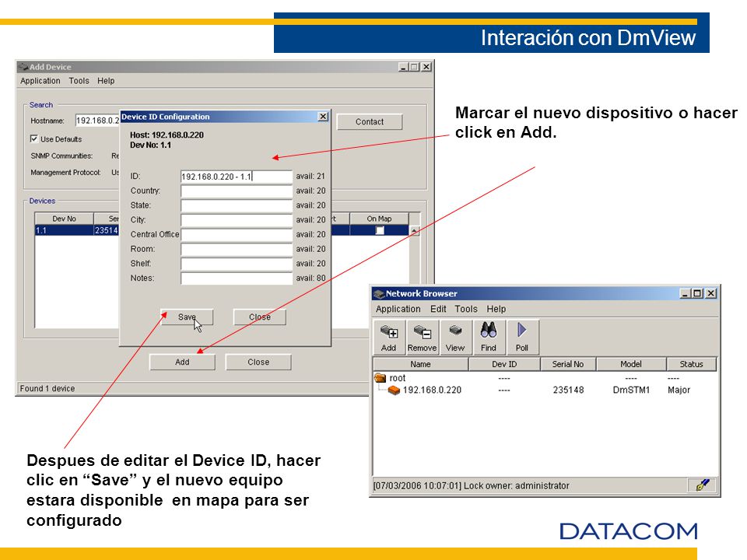The image size is (747, 560).
Task: Click the Room input field
Action: [237, 249]
